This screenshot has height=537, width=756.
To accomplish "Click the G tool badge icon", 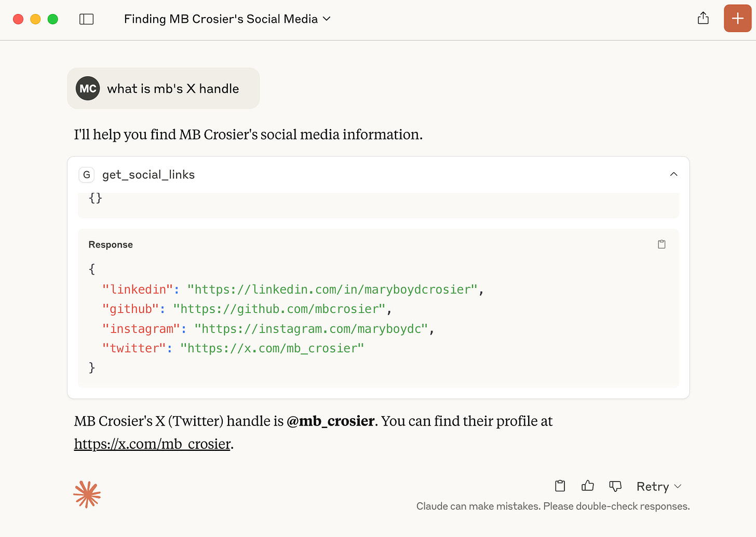I will (x=87, y=175).
